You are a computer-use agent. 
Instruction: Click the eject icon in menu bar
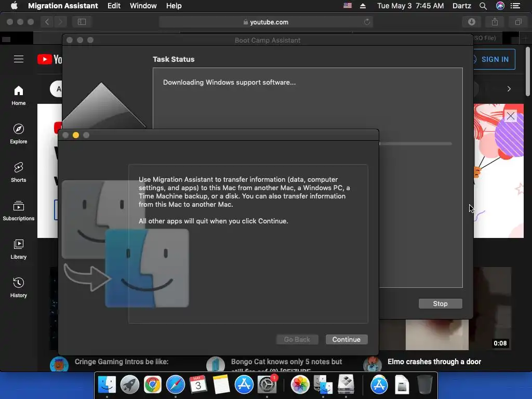click(363, 6)
